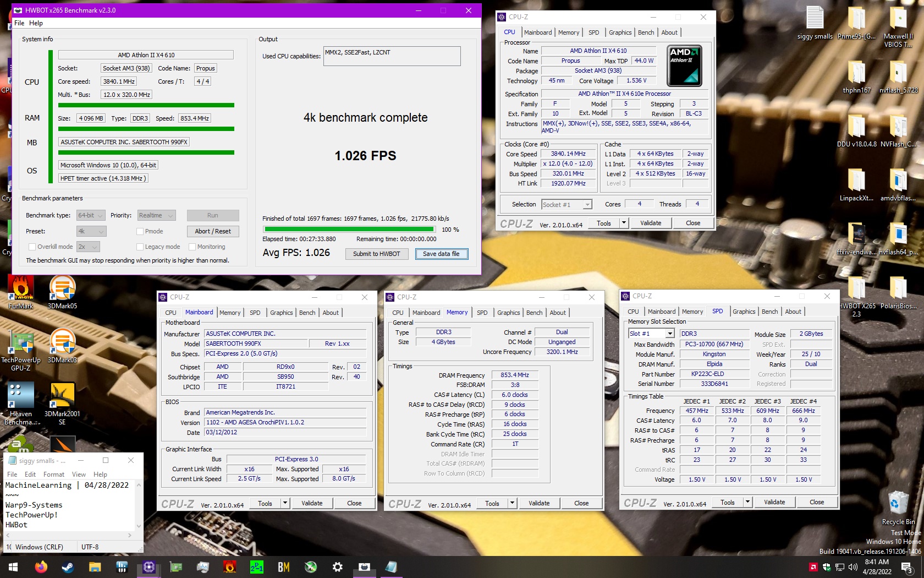Click the Abort / Reset button
924x578 pixels.
pos(212,231)
